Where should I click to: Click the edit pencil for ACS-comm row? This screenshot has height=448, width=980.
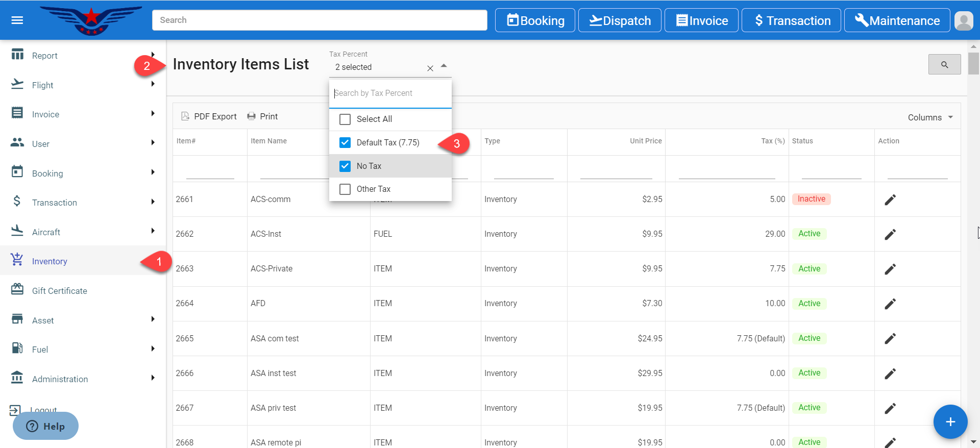tap(890, 200)
